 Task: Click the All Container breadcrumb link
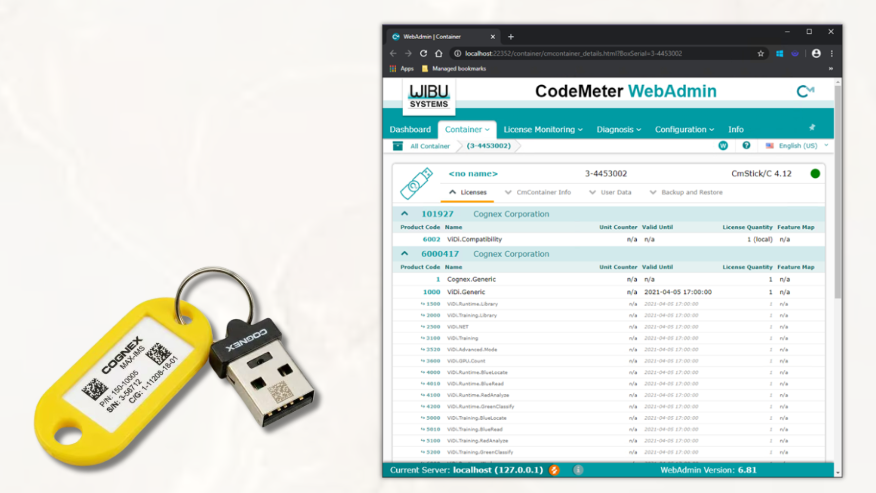pos(430,146)
